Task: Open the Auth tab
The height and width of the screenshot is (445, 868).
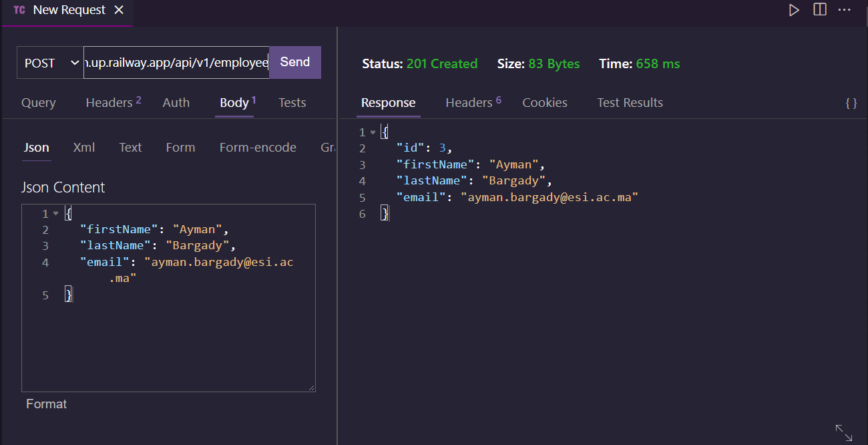Action: pos(176,102)
